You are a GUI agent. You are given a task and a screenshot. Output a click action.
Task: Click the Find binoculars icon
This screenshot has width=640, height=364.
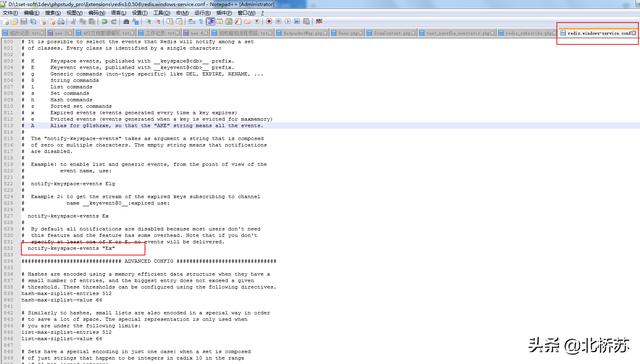(126, 22)
